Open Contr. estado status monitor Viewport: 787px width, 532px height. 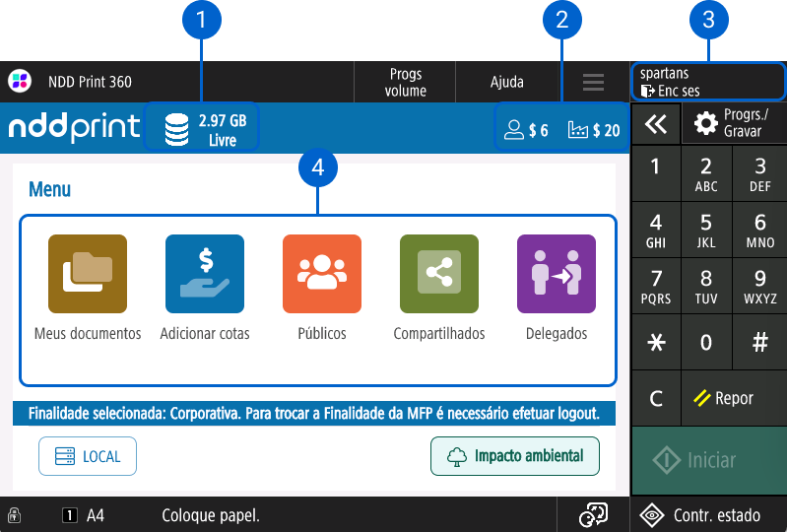[709, 515]
